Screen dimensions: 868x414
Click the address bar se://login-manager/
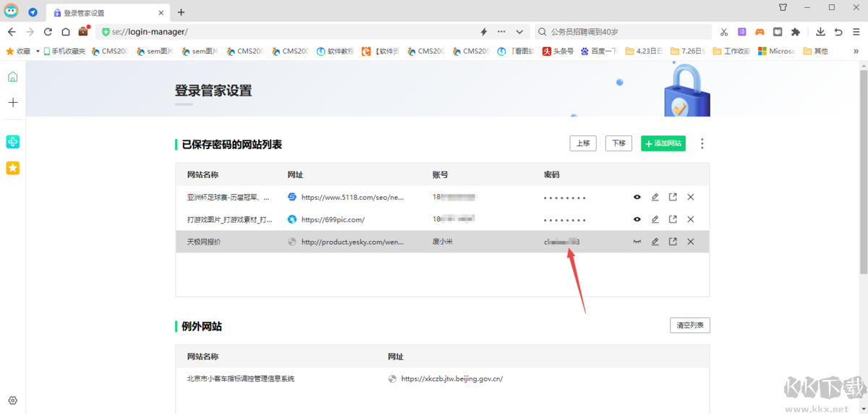(289, 32)
